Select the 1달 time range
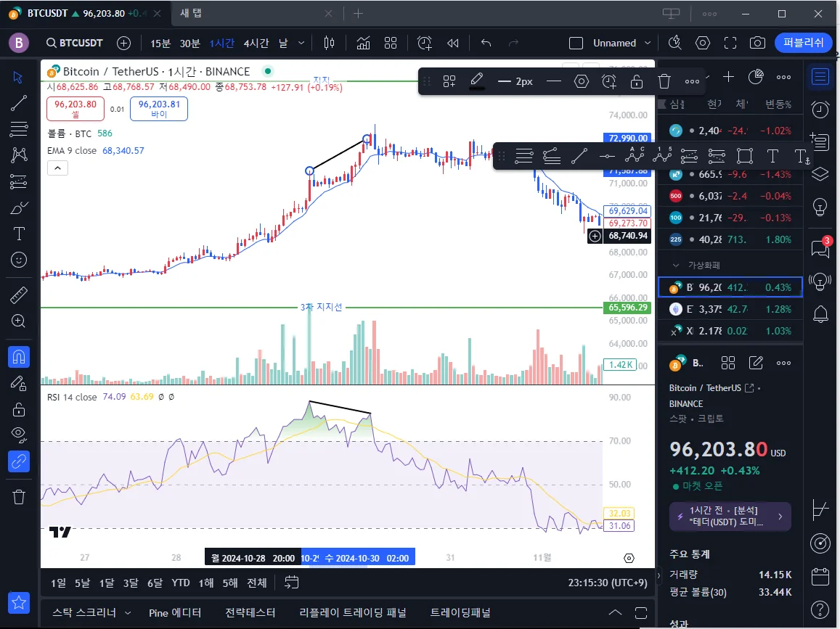 (107, 583)
